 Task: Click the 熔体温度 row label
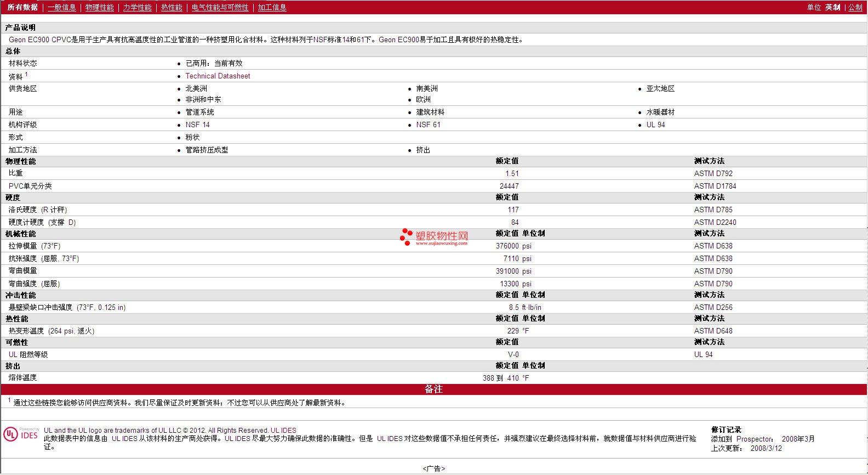[x=22, y=378]
